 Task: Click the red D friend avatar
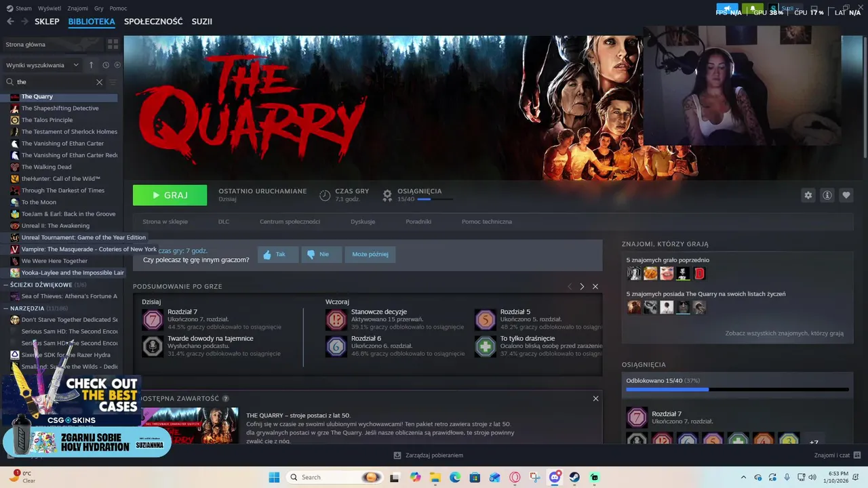[699, 273]
